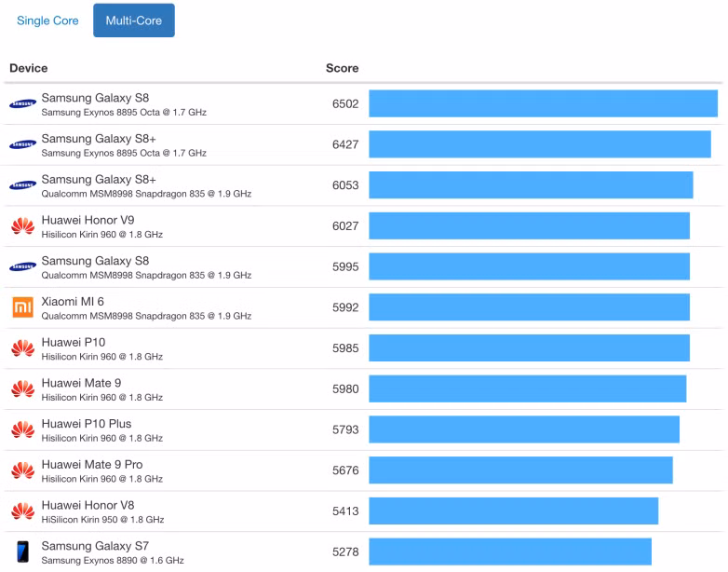Viewport: 728px width, 572px height.
Task: Switch to the Single Core tab
Action: pos(47,20)
